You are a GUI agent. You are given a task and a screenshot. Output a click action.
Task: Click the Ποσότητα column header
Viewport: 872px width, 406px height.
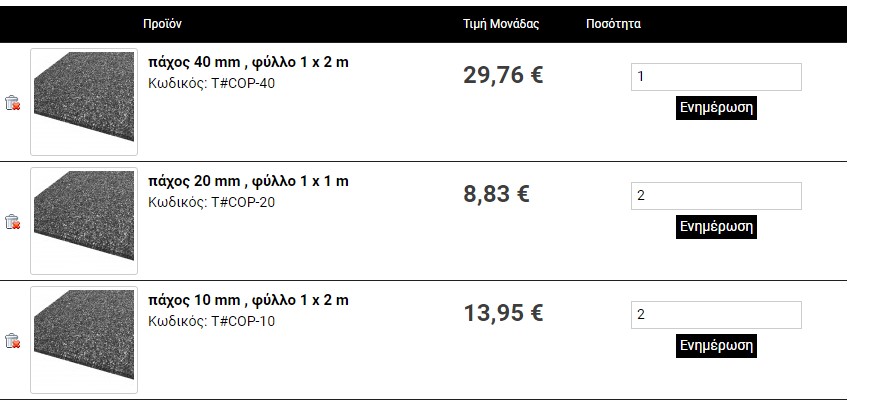613,23
